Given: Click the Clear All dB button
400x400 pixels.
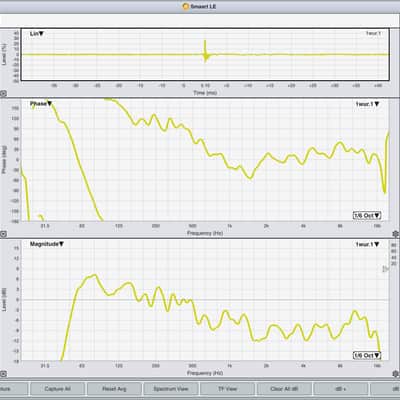Looking at the screenshot, I should [x=284, y=389].
